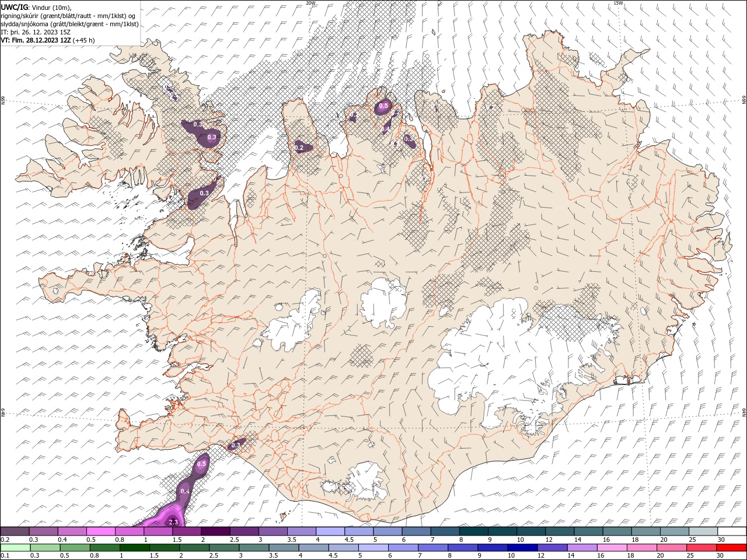Click the lower-scale swatch between 0.5 and 0.8
Screen dimensions: 747x560
75,548
